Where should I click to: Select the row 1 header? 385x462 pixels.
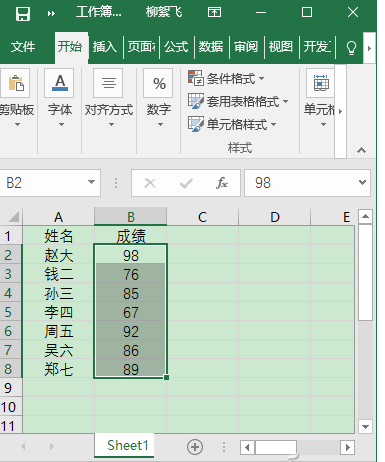coord(11,236)
